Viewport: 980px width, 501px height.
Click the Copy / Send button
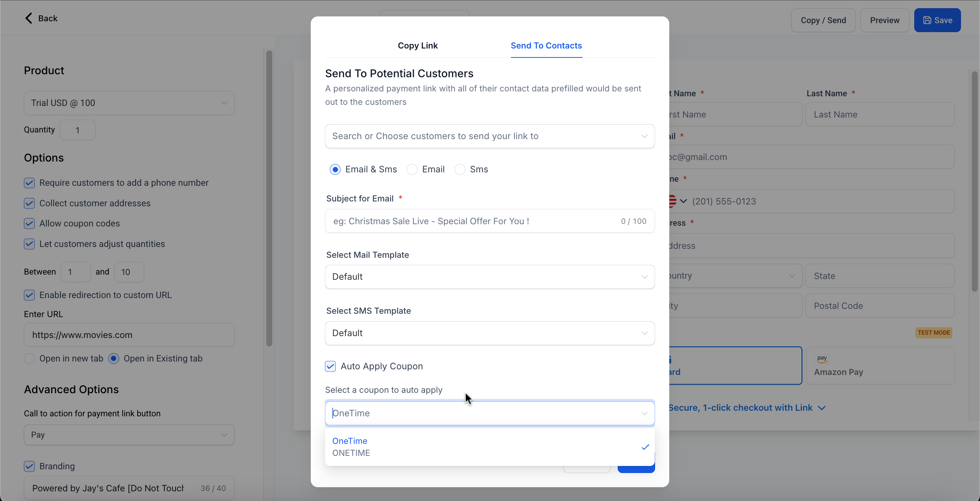[823, 20]
